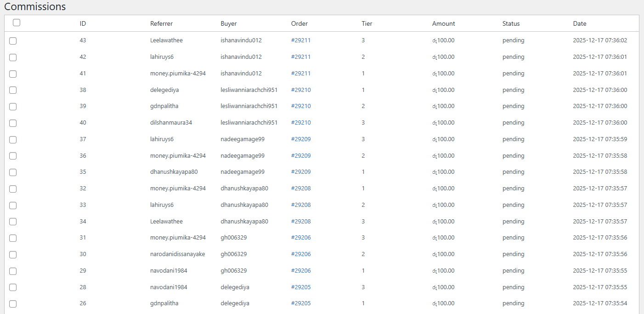Open order #29211 link in the ID 42 row
The height and width of the screenshot is (314, 644).
[x=301, y=57]
